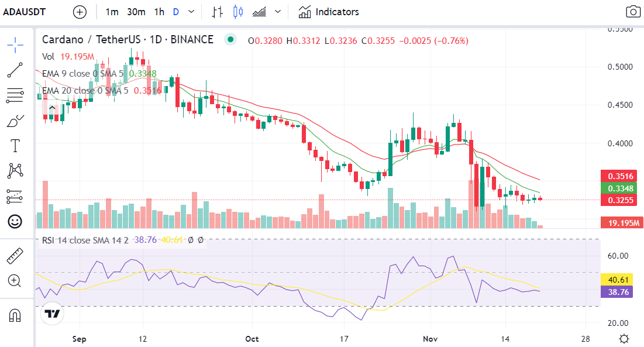Open the Indicators menu

tap(329, 12)
